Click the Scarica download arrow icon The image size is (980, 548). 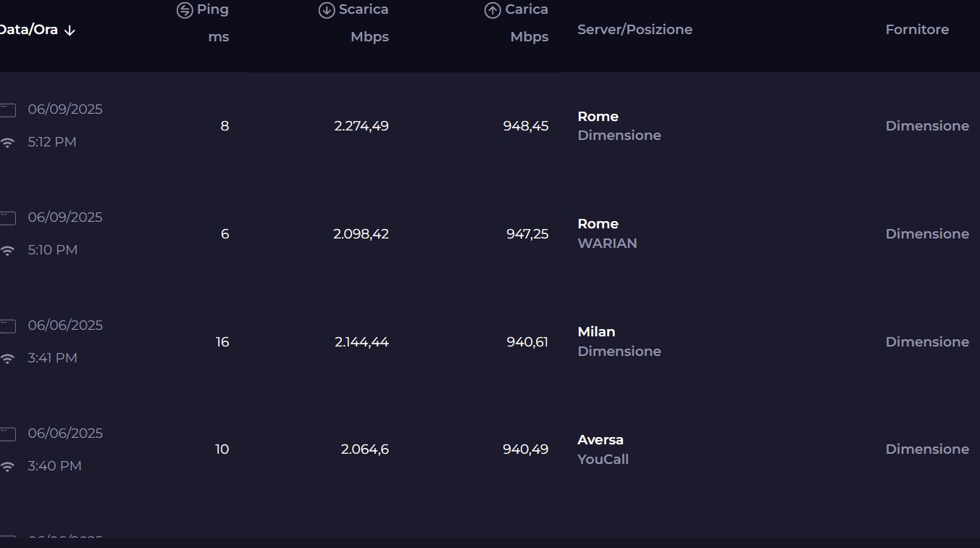click(326, 10)
